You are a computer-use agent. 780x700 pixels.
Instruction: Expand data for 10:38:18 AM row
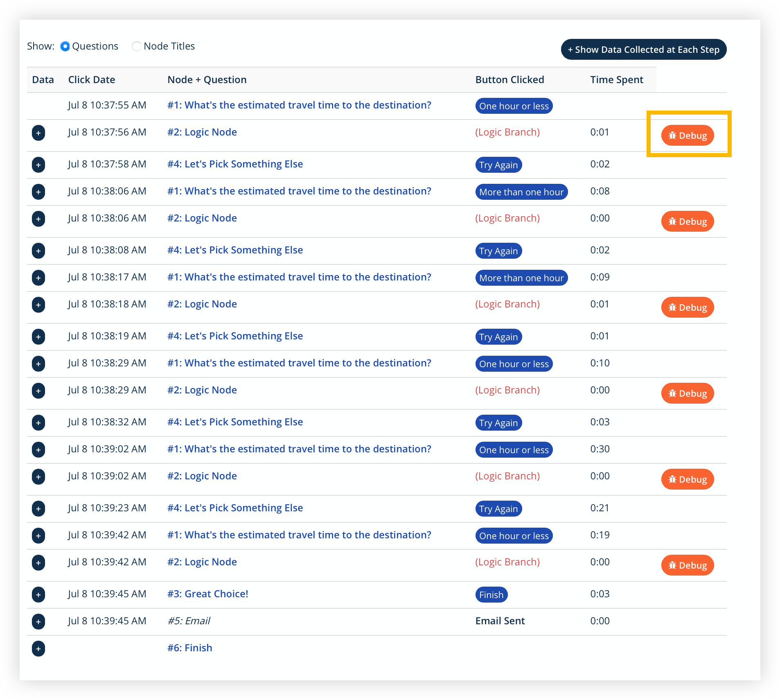point(38,305)
